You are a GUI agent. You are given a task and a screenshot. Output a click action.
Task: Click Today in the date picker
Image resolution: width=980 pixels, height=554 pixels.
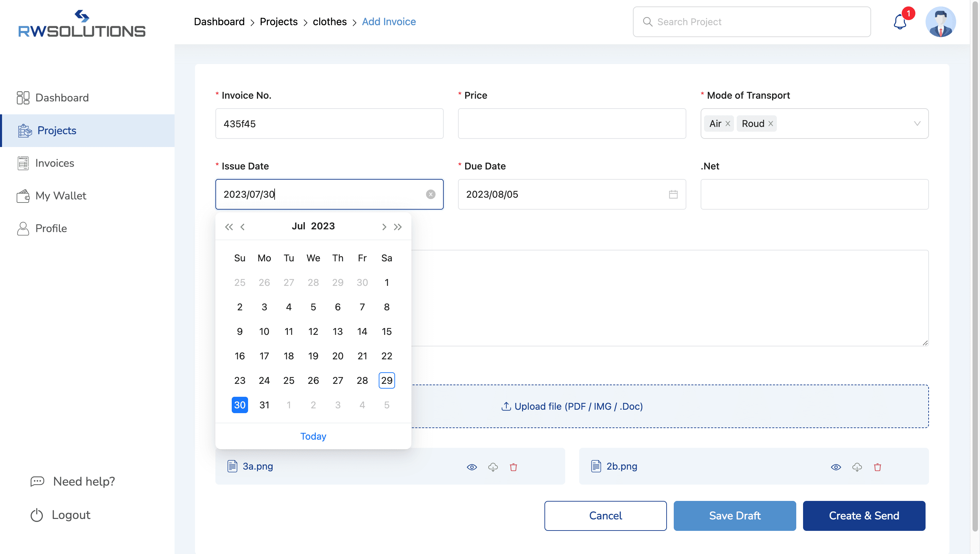[x=313, y=436]
